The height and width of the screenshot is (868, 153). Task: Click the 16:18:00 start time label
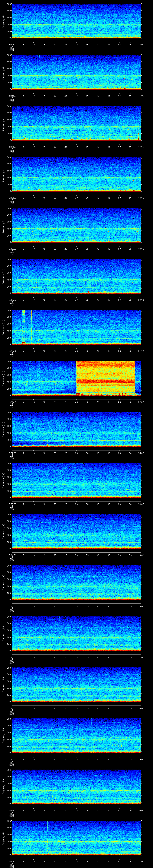pyautogui.click(x=12, y=249)
